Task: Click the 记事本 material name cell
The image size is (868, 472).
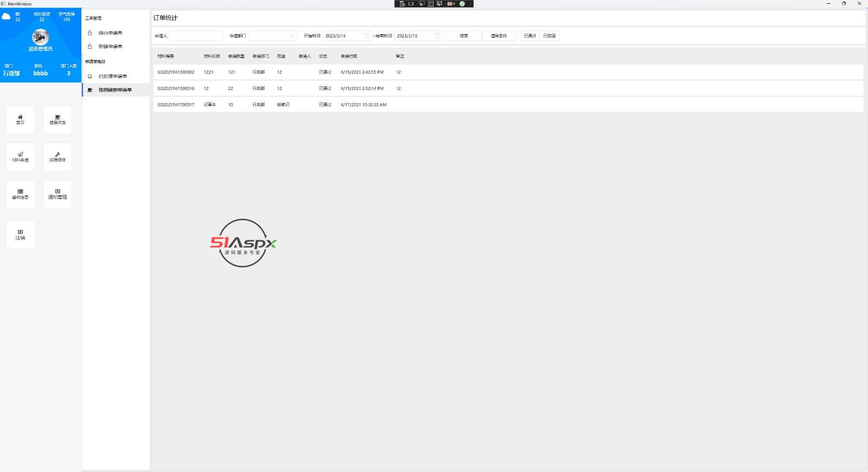Action: (210, 105)
